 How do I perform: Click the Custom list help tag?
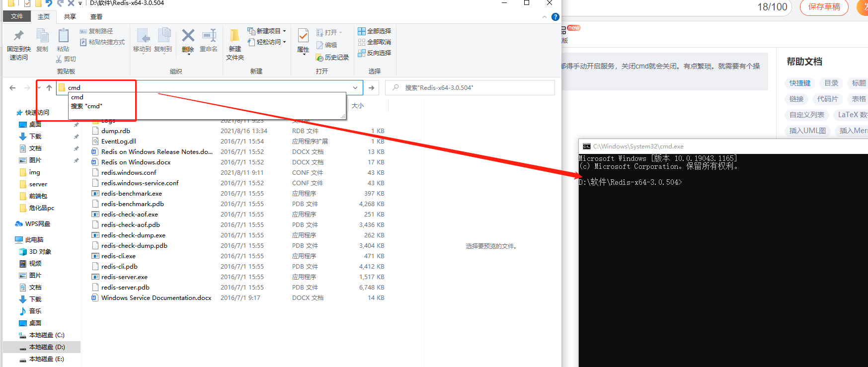[807, 115]
